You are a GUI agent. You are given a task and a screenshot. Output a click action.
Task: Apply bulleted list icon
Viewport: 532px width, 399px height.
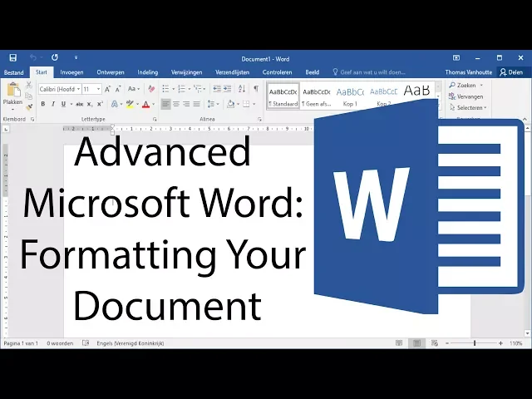pos(165,89)
